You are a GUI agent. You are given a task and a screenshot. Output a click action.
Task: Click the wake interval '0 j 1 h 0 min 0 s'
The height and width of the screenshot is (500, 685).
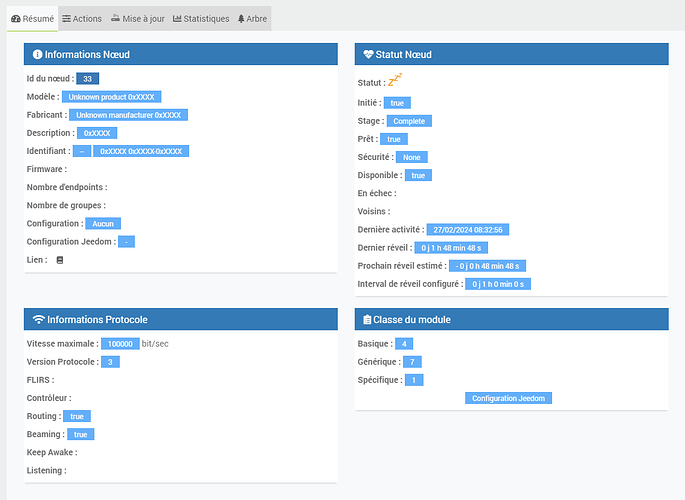(x=498, y=284)
